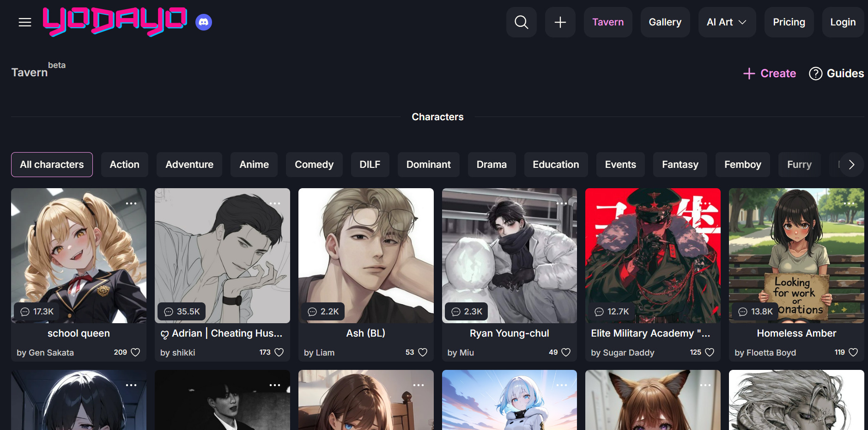Click the 13.8K chat count badge

click(755, 312)
